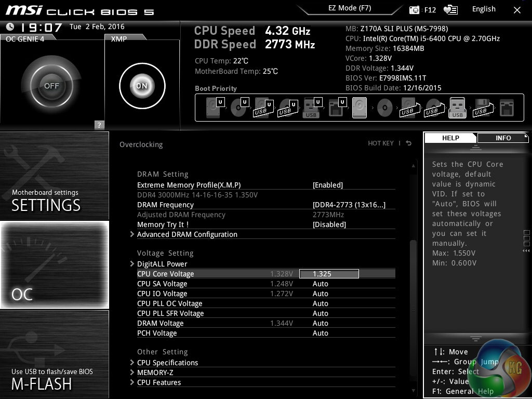This screenshot has height=399, width=532.
Task: Toggle the XMP ON button
Action: coord(142,86)
